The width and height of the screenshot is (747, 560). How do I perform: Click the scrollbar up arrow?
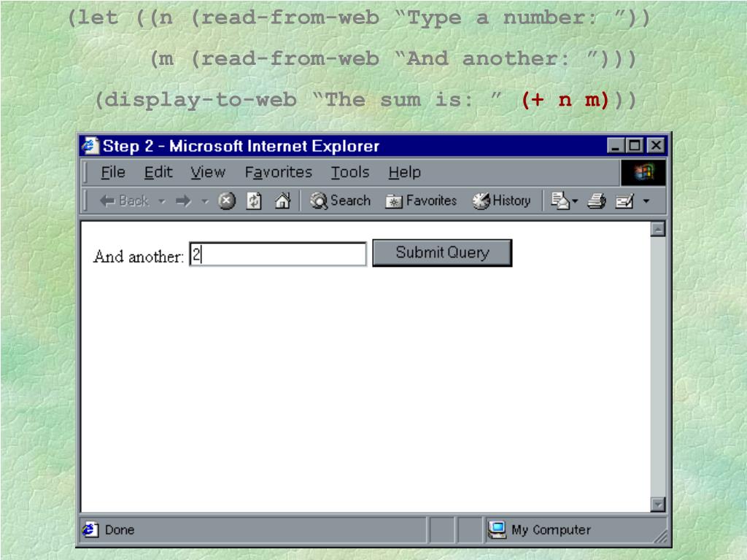658,230
